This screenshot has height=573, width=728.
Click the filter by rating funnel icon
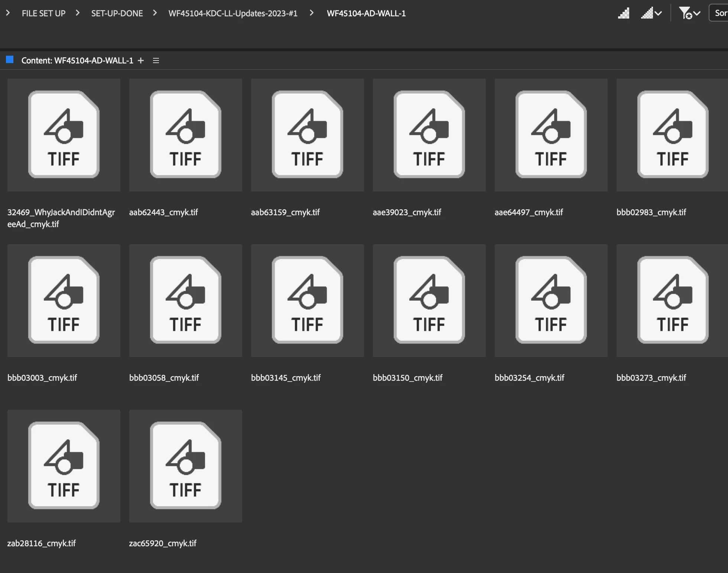pos(685,13)
